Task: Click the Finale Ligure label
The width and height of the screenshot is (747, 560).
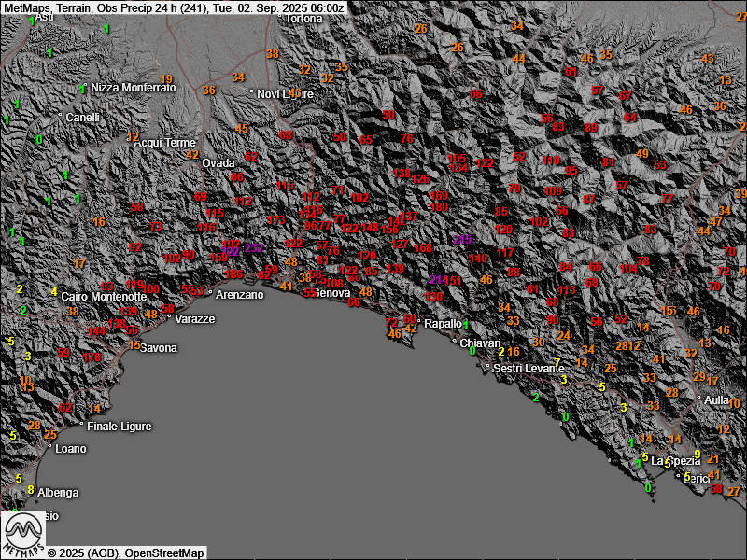Action: pyautogui.click(x=120, y=427)
